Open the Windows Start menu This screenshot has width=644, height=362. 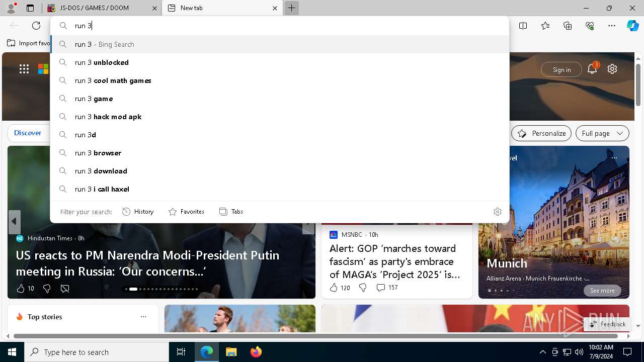12,352
